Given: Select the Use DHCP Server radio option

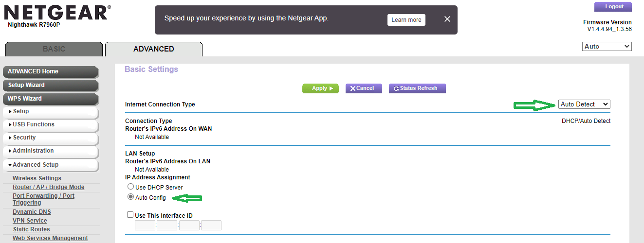Looking at the screenshot, I should tap(130, 187).
